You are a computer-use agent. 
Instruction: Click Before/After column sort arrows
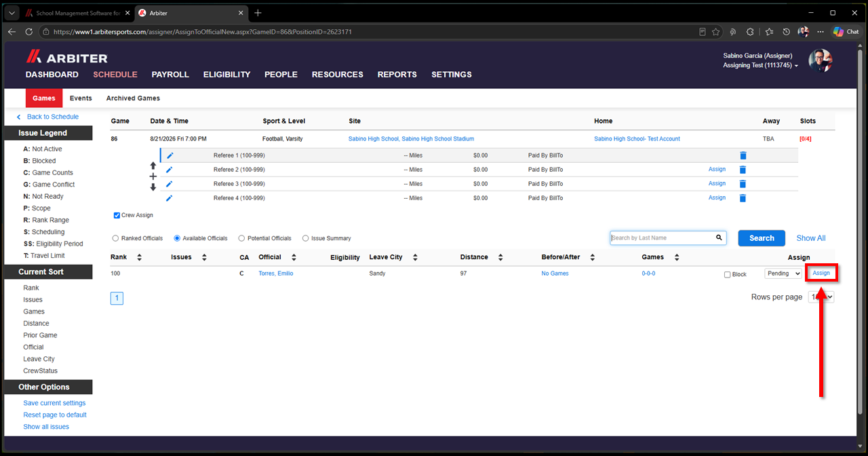click(592, 257)
